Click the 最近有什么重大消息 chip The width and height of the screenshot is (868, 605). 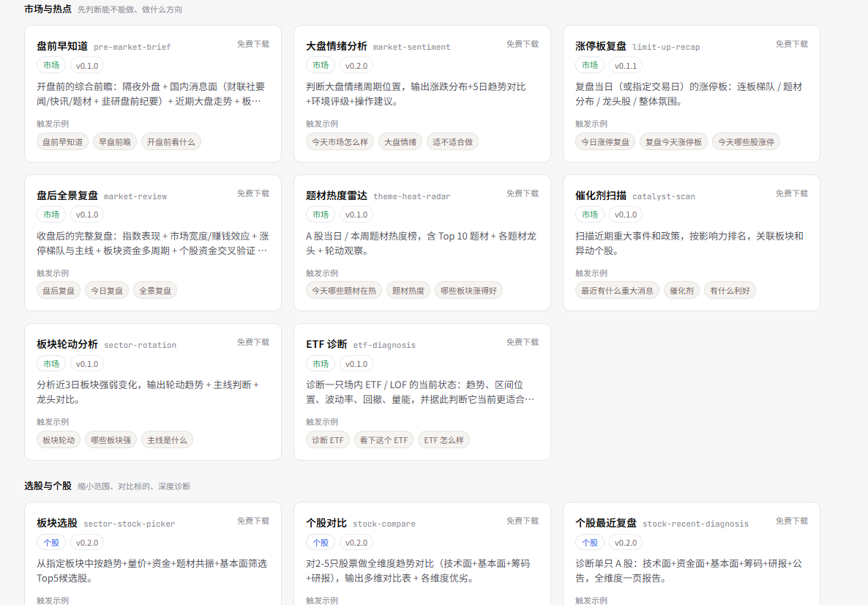click(x=617, y=290)
